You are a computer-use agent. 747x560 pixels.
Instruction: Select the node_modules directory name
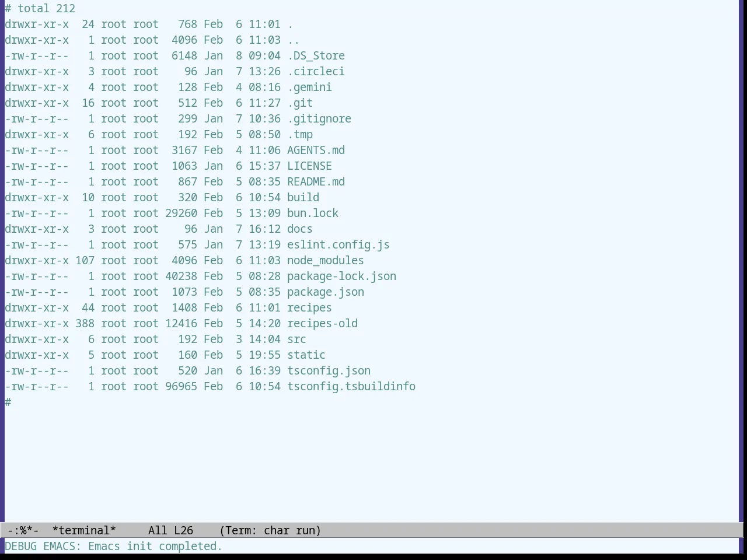(326, 261)
